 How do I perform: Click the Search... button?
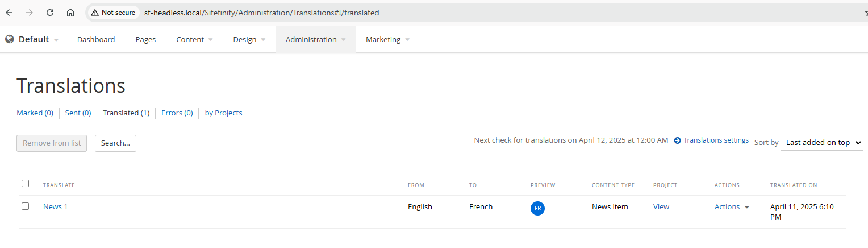pos(115,143)
